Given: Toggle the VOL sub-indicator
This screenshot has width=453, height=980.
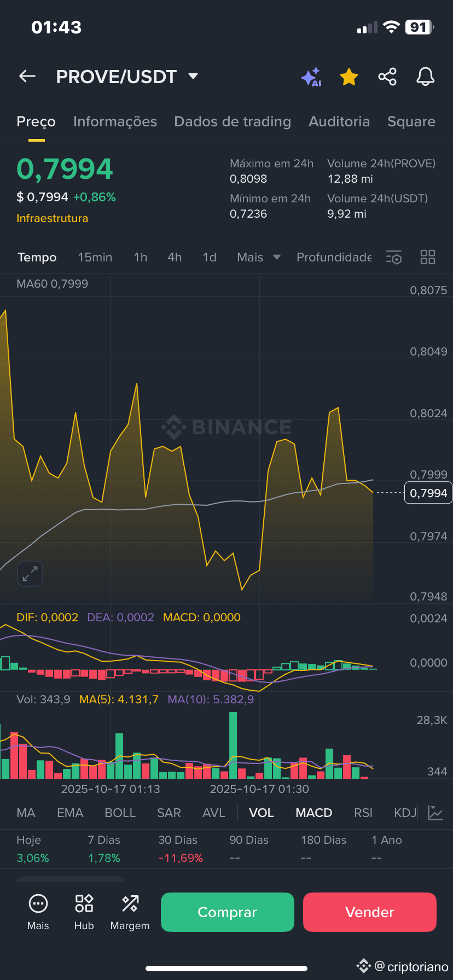Looking at the screenshot, I should [x=262, y=813].
